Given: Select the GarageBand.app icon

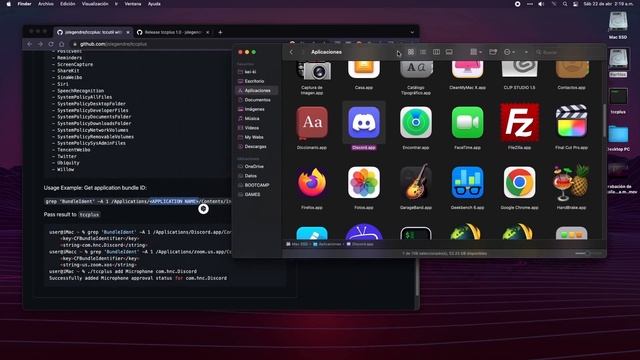Looking at the screenshot, I should click(416, 182).
